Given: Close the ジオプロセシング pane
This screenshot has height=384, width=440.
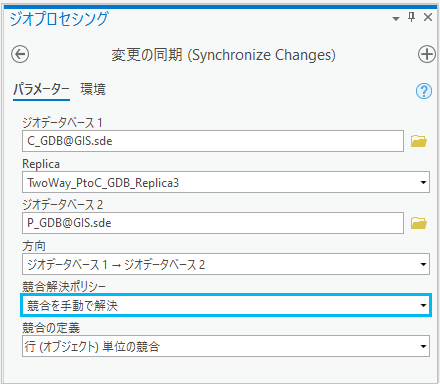Looking at the screenshot, I should pos(428,17).
